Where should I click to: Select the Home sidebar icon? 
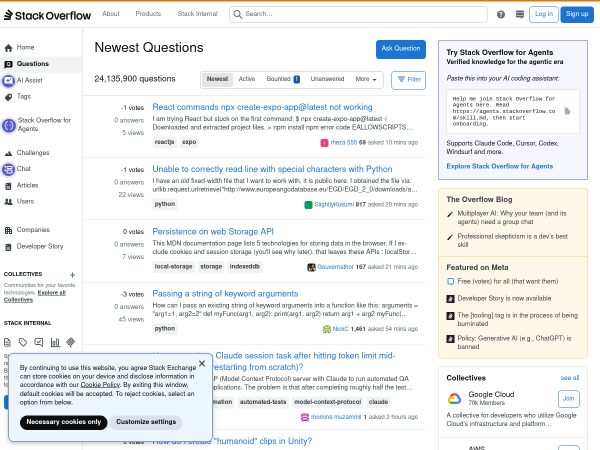pos(8,48)
